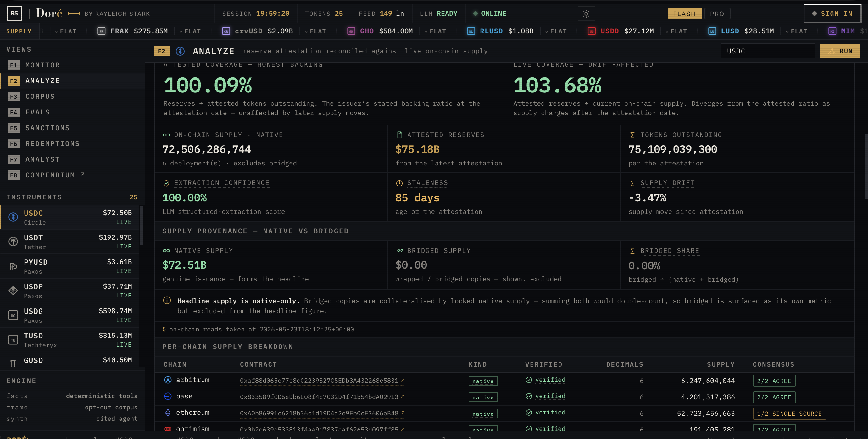868x439 pixels.
Task: Click the GHO ticker icon
Action: pos(351,31)
